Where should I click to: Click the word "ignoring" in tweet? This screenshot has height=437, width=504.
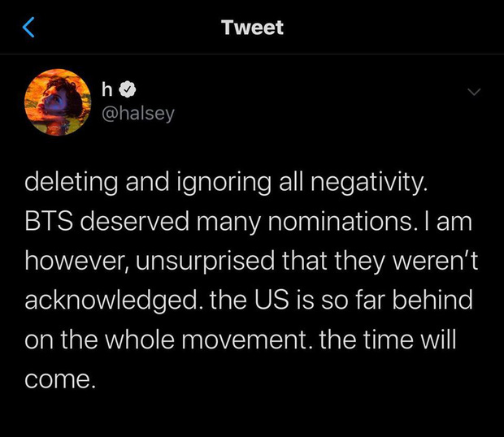click(224, 182)
